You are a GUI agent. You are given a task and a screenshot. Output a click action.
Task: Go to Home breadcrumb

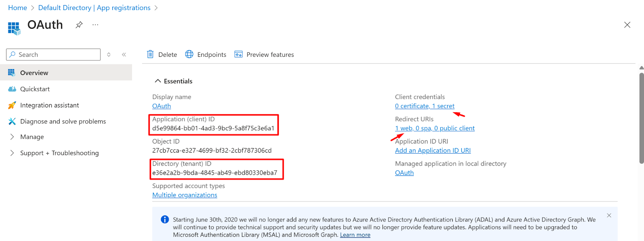(x=17, y=8)
